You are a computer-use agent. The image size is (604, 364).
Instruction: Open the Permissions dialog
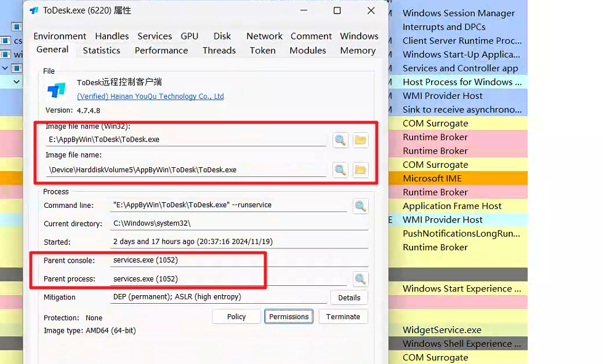click(288, 316)
